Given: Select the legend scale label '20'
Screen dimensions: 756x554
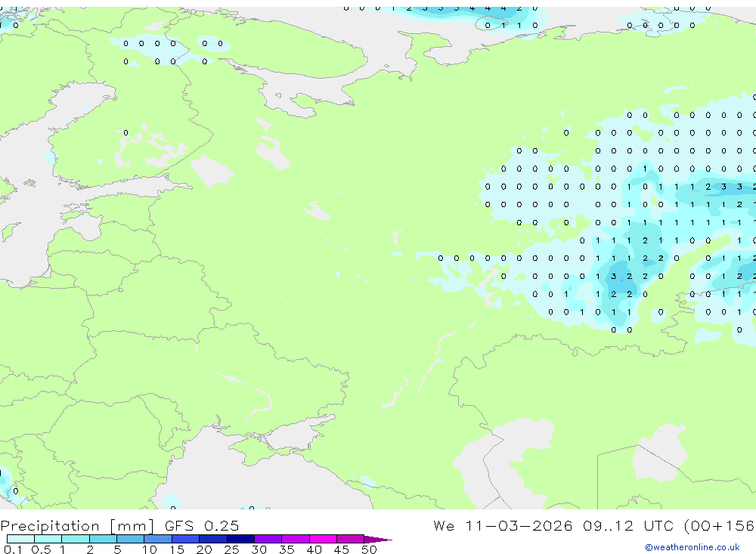Looking at the screenshot, I should (x=204, y=549).
